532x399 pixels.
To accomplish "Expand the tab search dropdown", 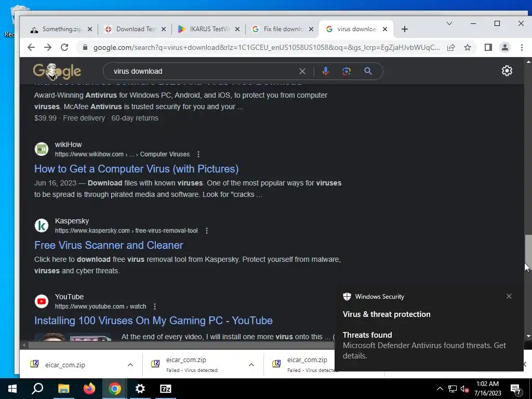I will tap(449, 23).
